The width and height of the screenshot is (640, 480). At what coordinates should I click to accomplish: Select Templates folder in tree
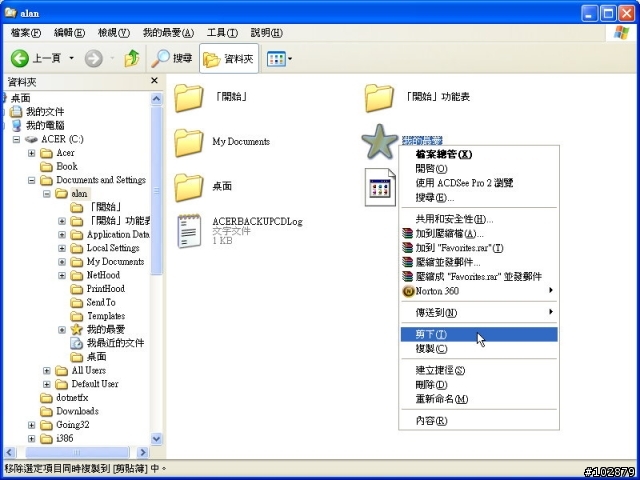click(98, 316)
